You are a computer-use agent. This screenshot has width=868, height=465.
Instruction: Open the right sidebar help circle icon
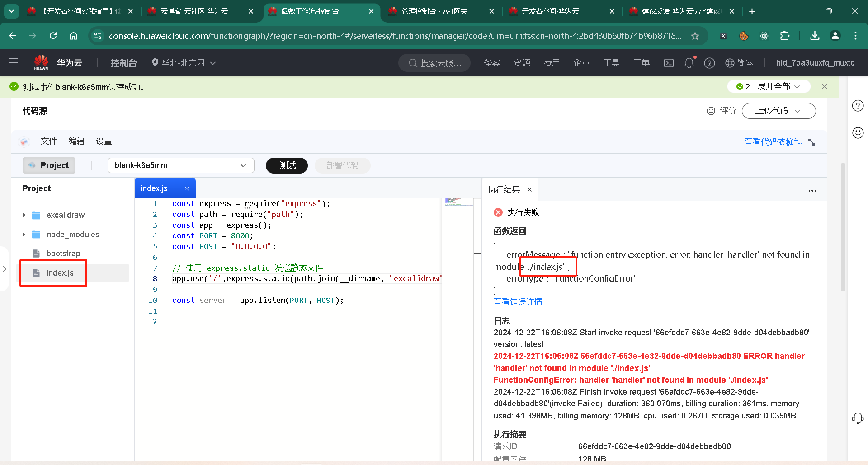[858, 106]
